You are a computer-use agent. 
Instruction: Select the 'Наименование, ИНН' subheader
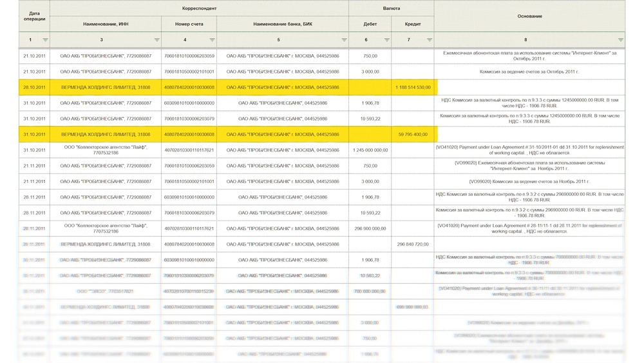[106, 24]
